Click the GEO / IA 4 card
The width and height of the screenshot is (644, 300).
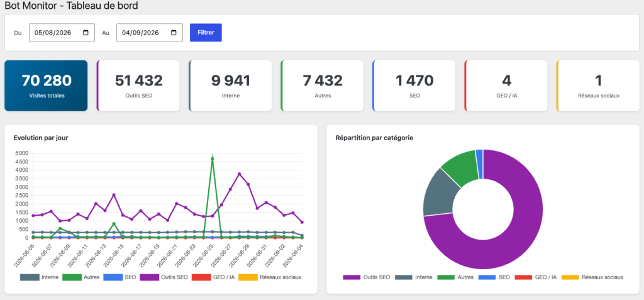pyautogui.click(x=506, y=86)
